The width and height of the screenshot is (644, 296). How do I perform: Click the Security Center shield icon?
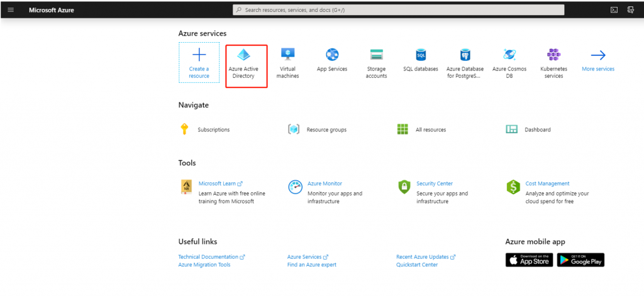pyautogui.click(x=404, y=187)
